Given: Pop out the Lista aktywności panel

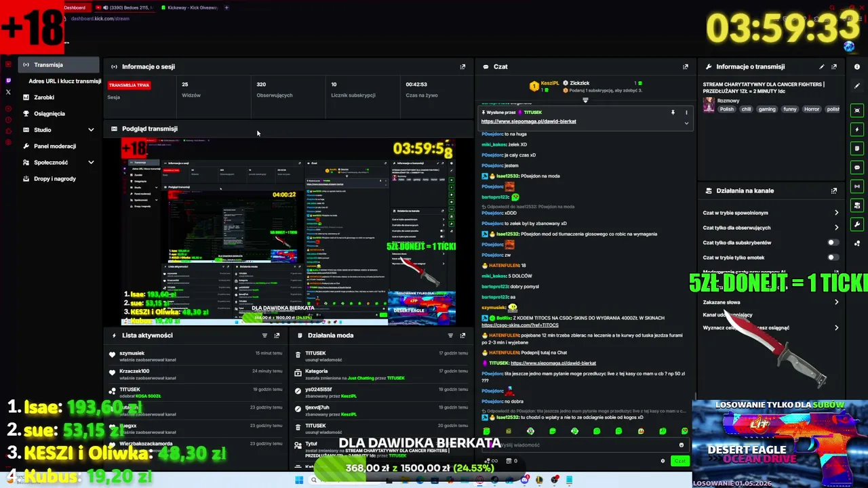Looking at the screenshot, I should [277, 335].
